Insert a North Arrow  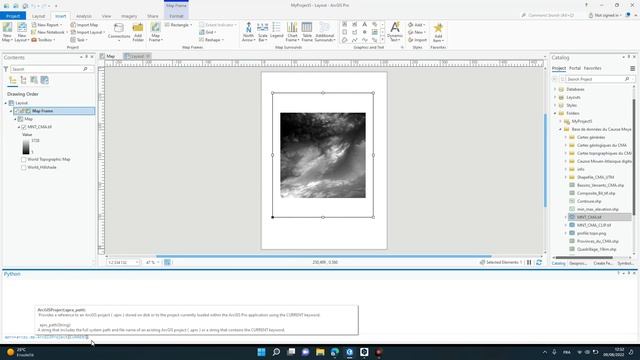(x=248, y=32)
